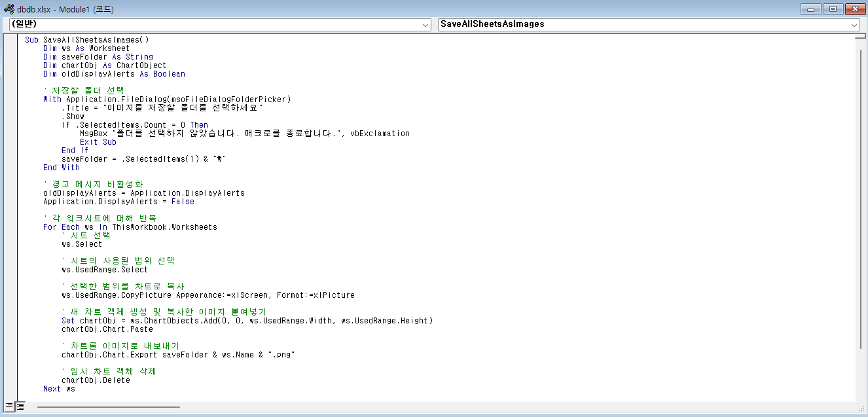Click the line 'Dim ws As Worksheet'

(86, 48)
